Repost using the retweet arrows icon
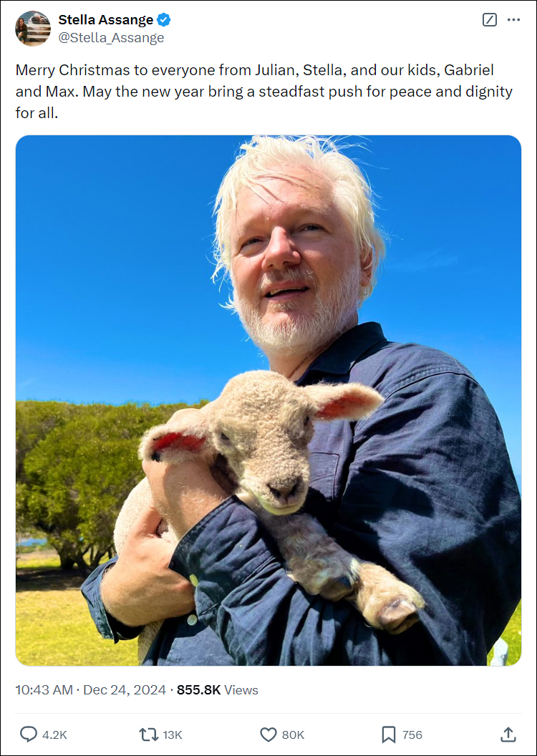Viewport: 537px width, 756px height. 148,735
